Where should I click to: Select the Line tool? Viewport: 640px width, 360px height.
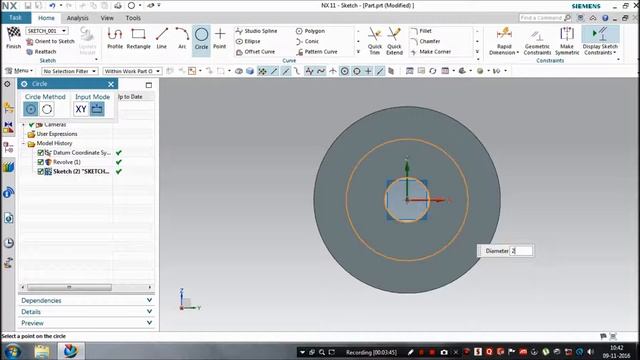click(x=162, y=38)
